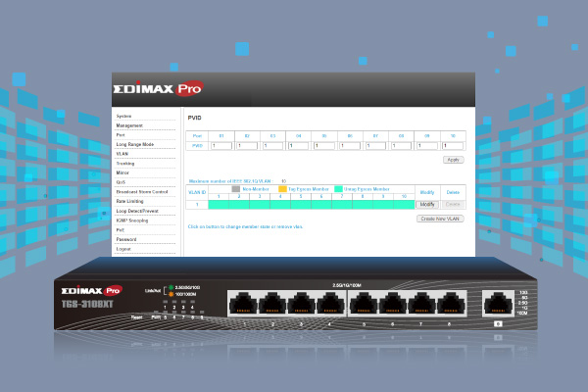The image size is (588, 392).
Task: Focus the PVID field for port 04
Action: [298, 146]
